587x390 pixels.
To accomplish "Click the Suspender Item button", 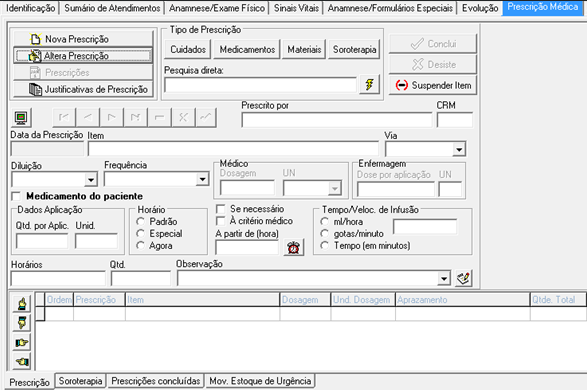I will pyautogui.click(x=433, y=85).
